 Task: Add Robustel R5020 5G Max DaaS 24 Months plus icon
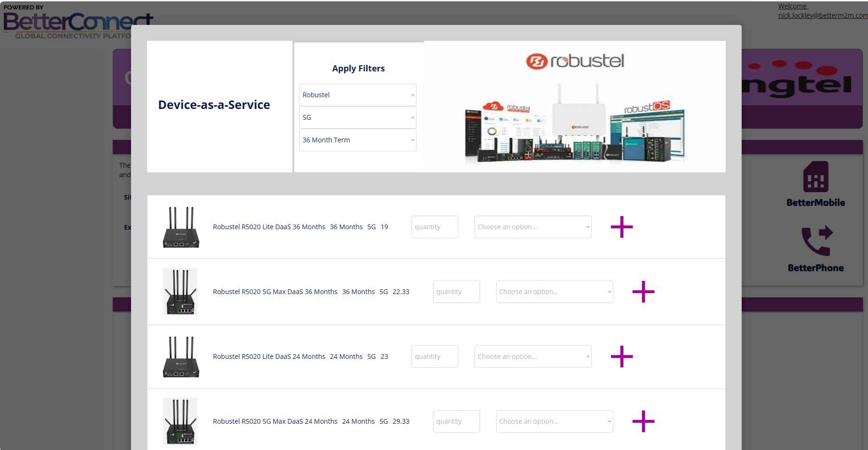point(643,421)
